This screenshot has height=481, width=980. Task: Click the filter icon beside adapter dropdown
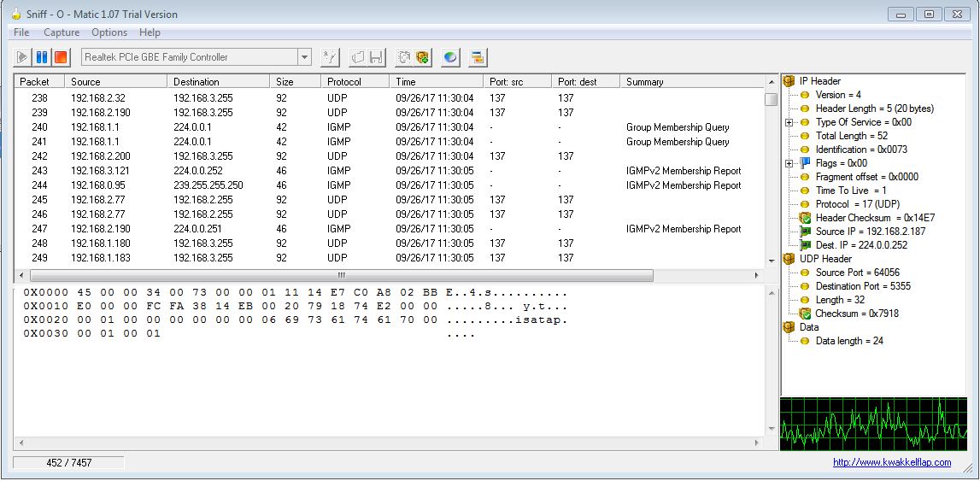pyautogui.click(x=330, y=57)
